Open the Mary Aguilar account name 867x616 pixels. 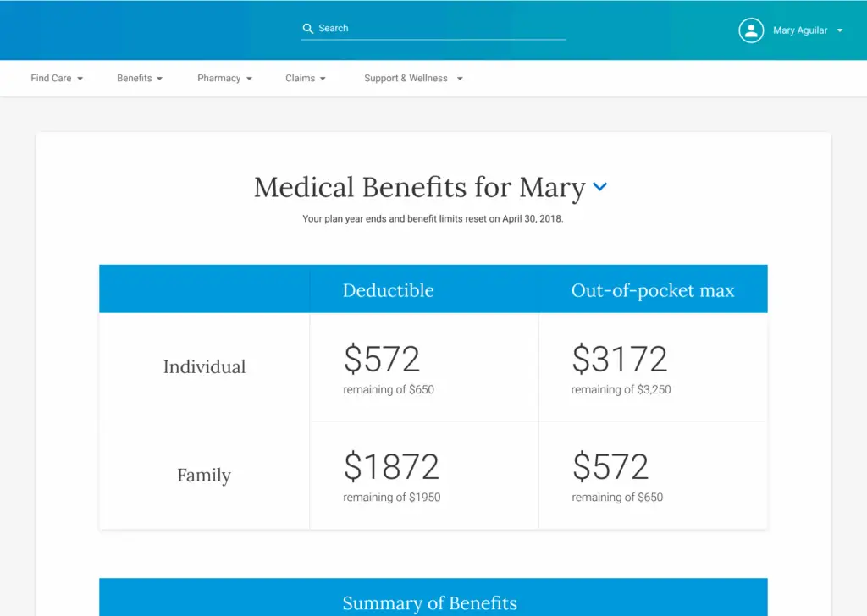800,30
